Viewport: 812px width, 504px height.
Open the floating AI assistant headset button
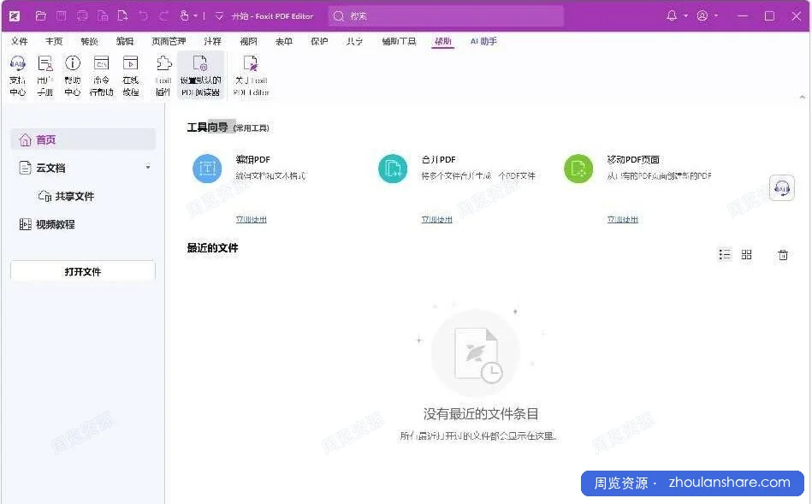pos(782,188)
